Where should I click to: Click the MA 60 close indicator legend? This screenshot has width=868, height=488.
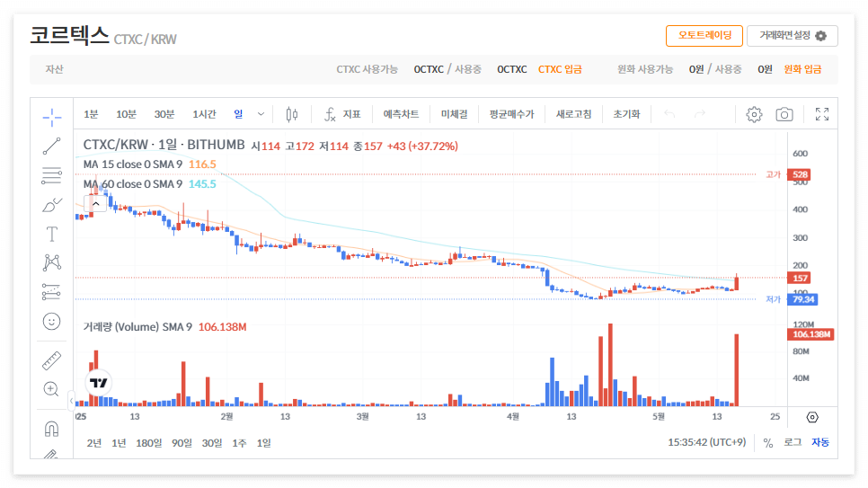coord(149,184)
